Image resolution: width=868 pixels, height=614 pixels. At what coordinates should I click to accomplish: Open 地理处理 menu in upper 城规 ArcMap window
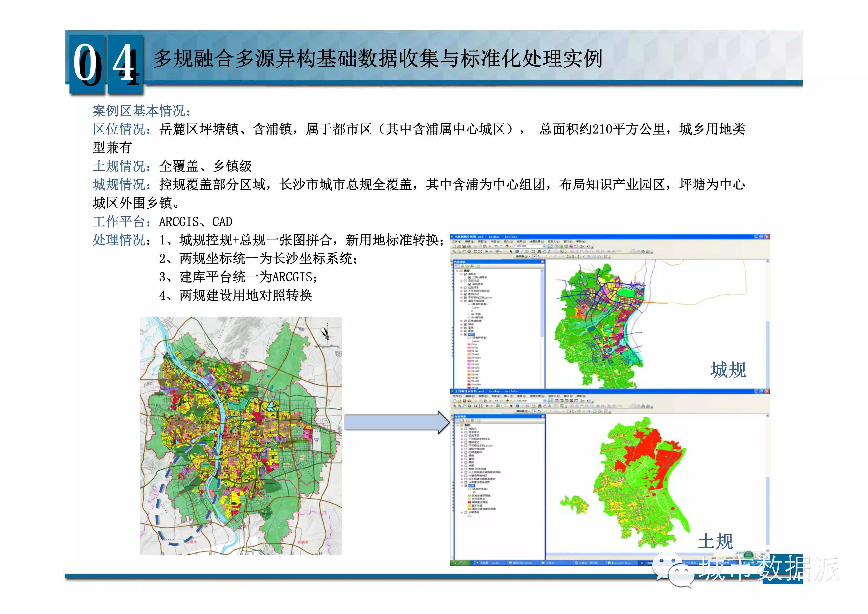tap(537, 242)
